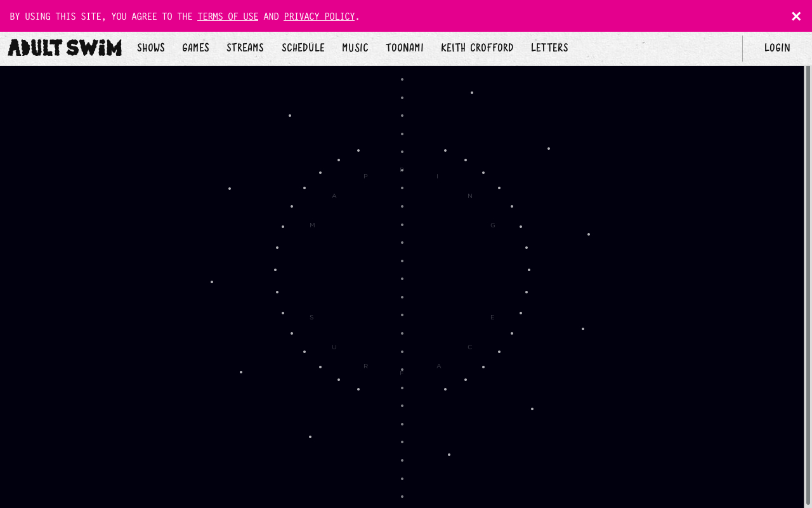Screen dimensions: 812x508
Task: Click the Adult Swim logo
Action: point(65,48)
